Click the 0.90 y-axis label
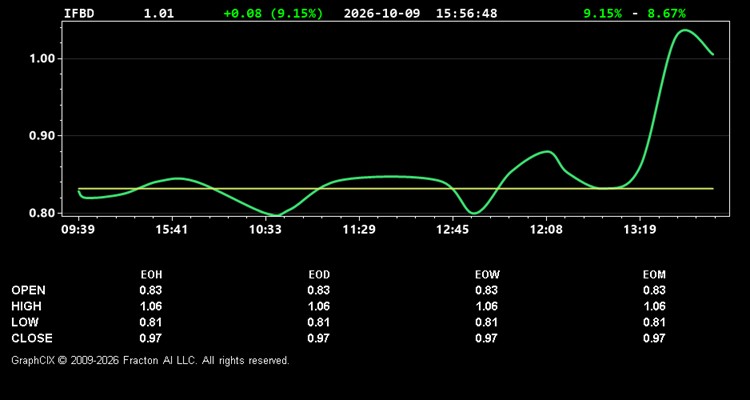Image resolution: width=750 pixels, height=400 pixels. coord(42,135)
